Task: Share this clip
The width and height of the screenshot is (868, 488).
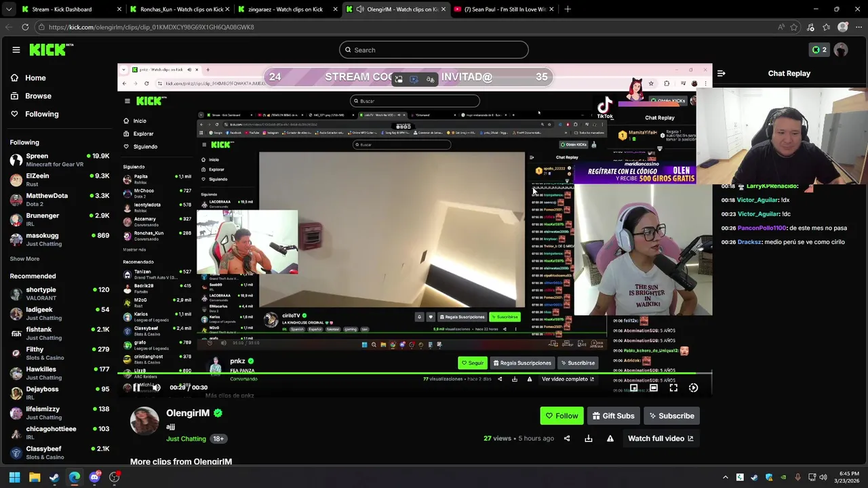Action: click(567, 439)
